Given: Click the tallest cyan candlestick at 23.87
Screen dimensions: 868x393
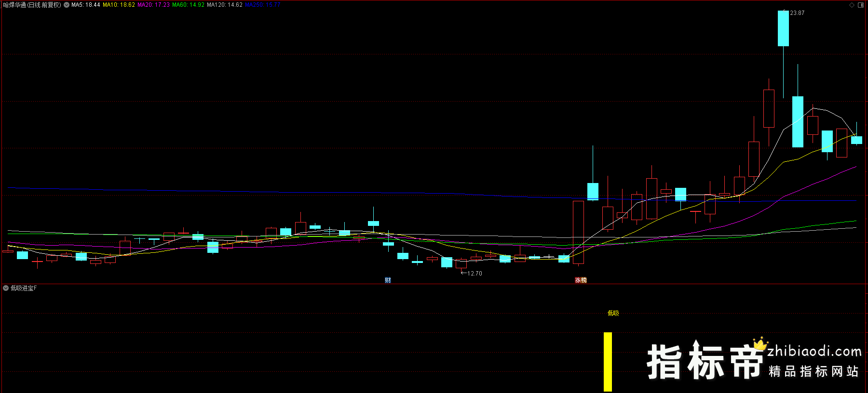Looking at the screenshot, I should (x=783, y=28).
